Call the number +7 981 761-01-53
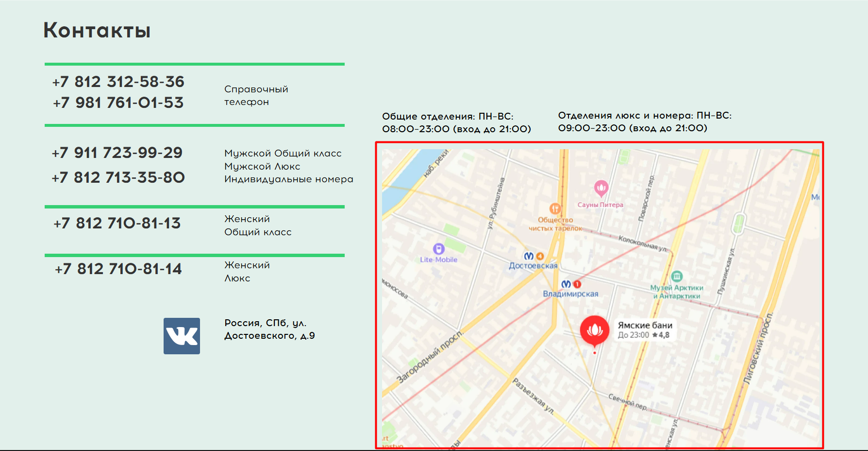Viewport: 868px width, 451px height. point(118,103)
